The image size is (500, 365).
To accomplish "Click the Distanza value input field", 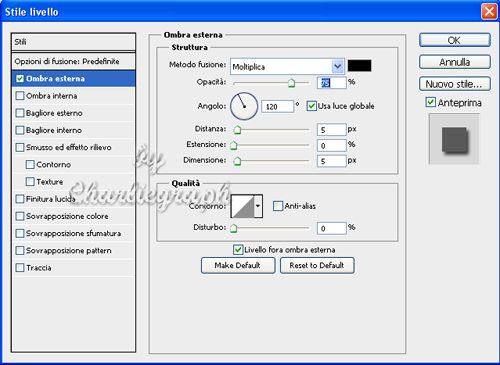I will pyautogui.click(x=332, y=129).
